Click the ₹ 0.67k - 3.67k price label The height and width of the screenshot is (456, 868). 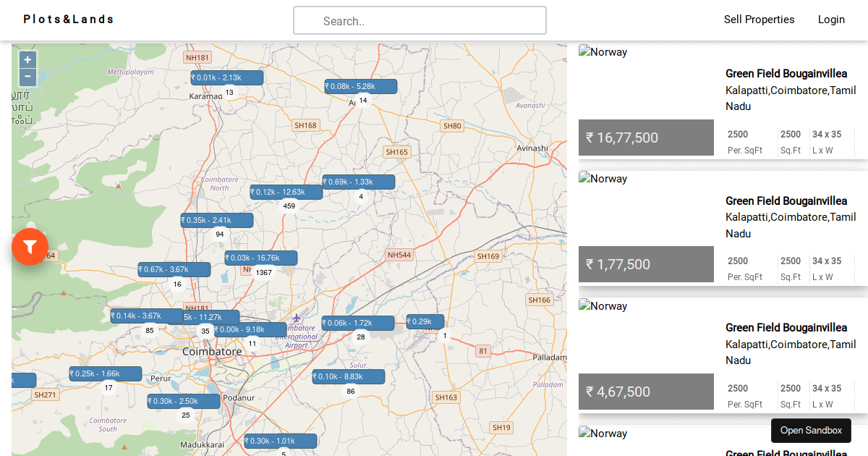(x=174, y=269)
